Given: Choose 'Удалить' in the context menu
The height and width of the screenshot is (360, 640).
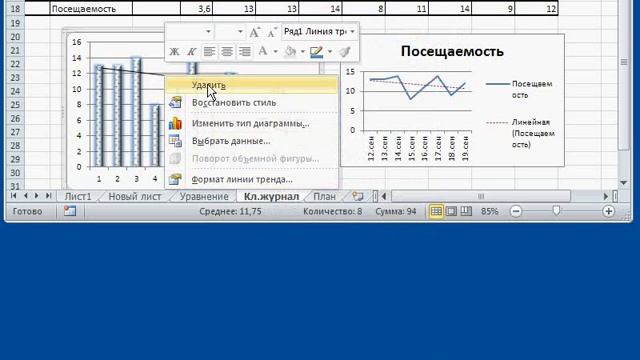Looking at the screenshot, I should (x=252, y=85).
